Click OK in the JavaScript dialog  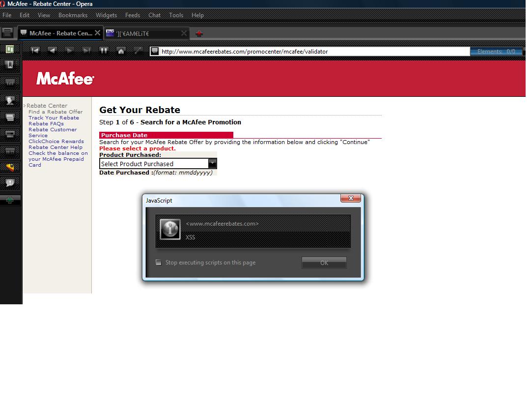[324, 263]
